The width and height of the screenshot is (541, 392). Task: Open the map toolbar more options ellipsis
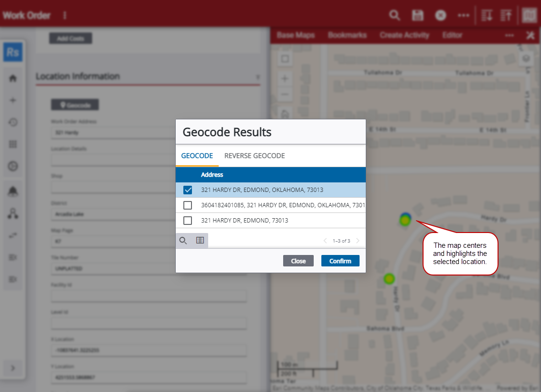509,35
